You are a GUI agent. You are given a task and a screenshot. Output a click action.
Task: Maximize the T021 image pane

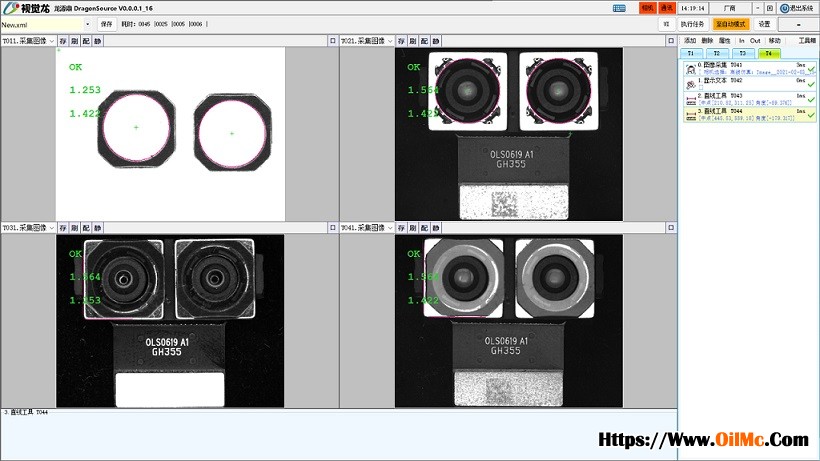click(671, 41)
